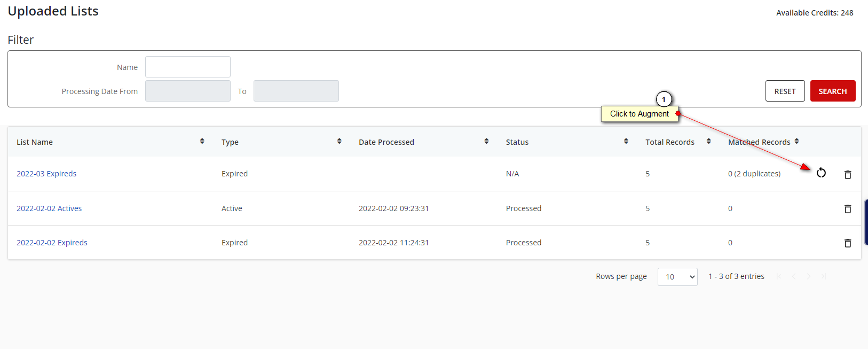Focus the Name filter input field
868x349 pixels.
(x=188, y=67)
